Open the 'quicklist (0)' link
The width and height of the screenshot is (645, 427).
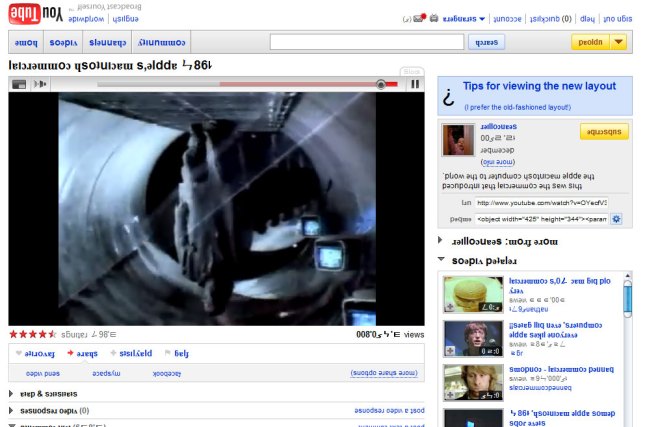(550, 19)
